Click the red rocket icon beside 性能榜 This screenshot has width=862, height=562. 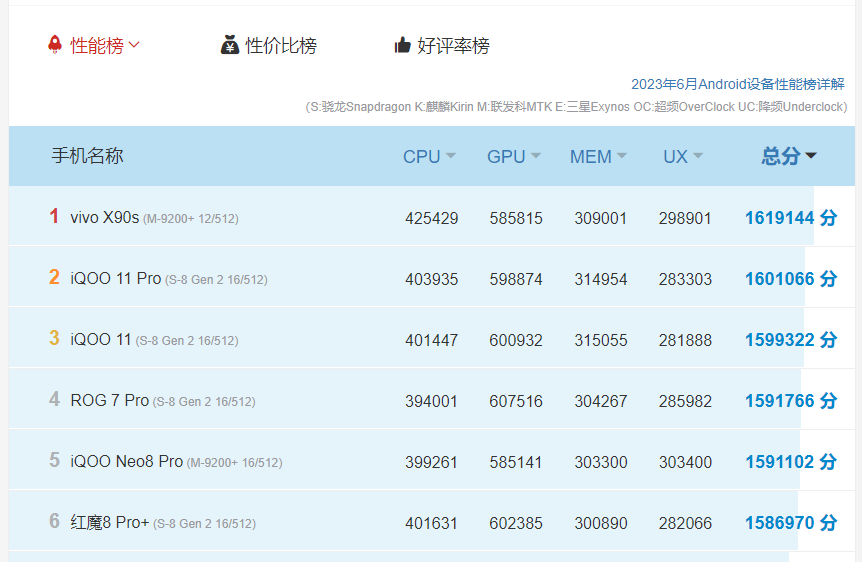(55, 44)
